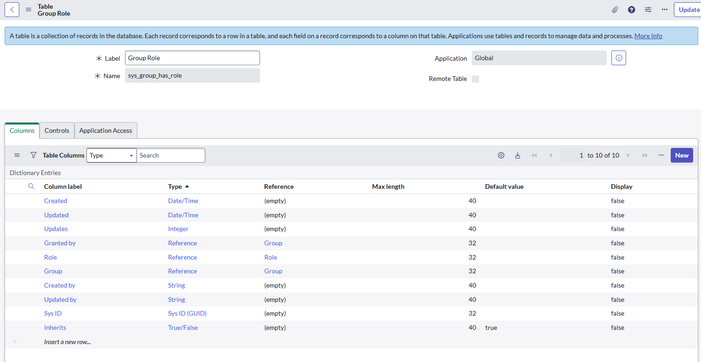This screenshot has width=701, height=362.
Task: Jump to last page of columns list
Action: [644, 155]
